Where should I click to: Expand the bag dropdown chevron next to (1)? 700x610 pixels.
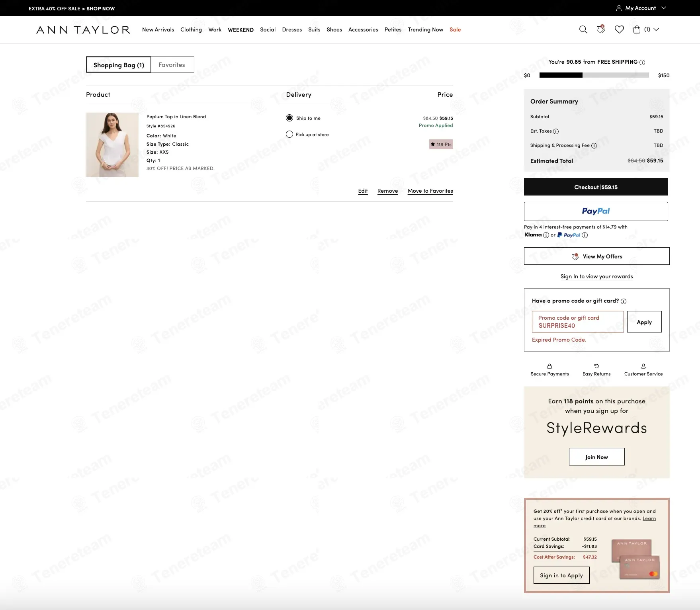coord(656,29)
